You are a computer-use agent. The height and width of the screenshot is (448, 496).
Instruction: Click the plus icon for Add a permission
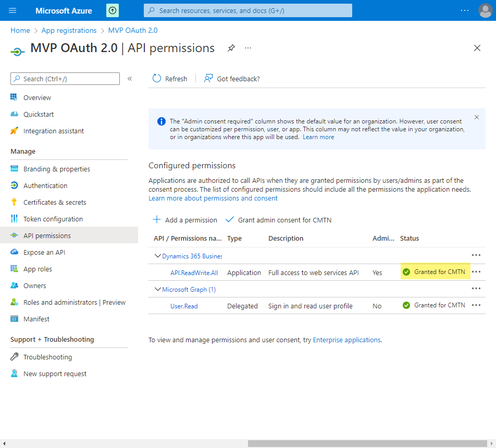(x=157, y=219)
